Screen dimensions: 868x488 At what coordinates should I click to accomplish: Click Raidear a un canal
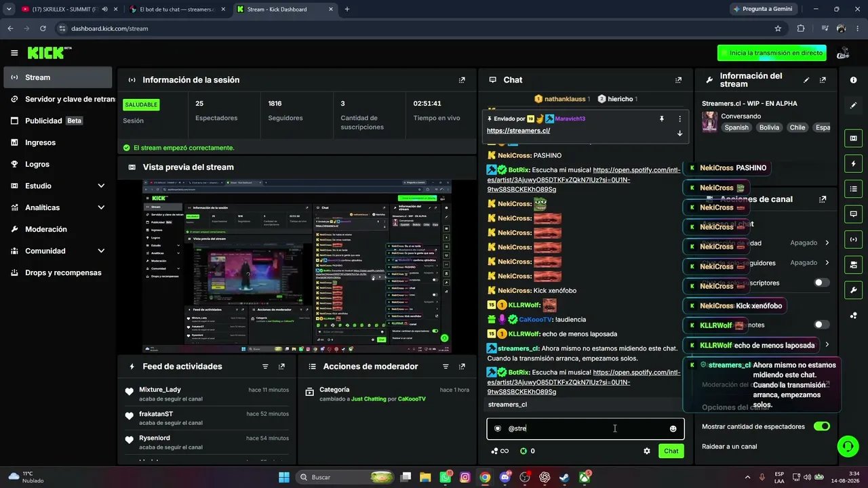pyautogui.click(x=730, y=446)
